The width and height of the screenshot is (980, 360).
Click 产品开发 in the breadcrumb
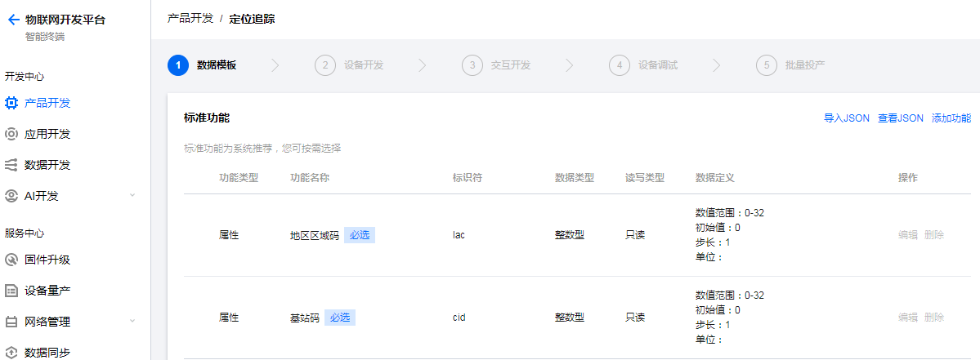point(190,19)
